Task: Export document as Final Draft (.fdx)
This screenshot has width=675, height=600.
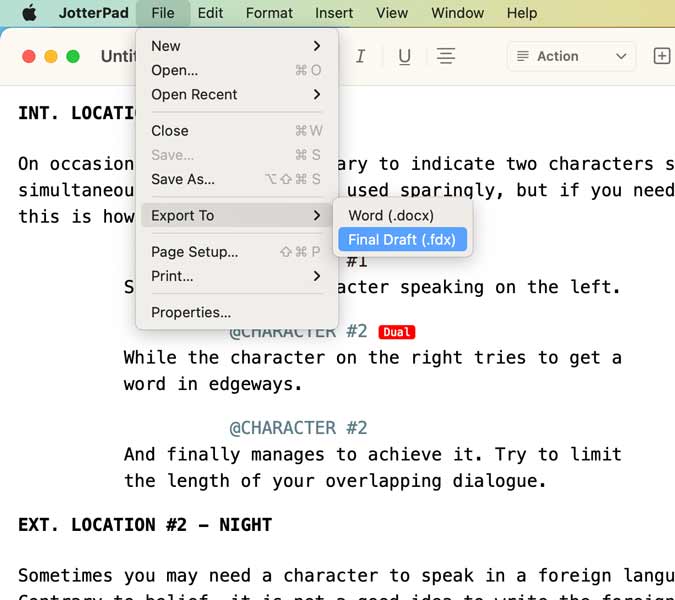Action: 403,239
